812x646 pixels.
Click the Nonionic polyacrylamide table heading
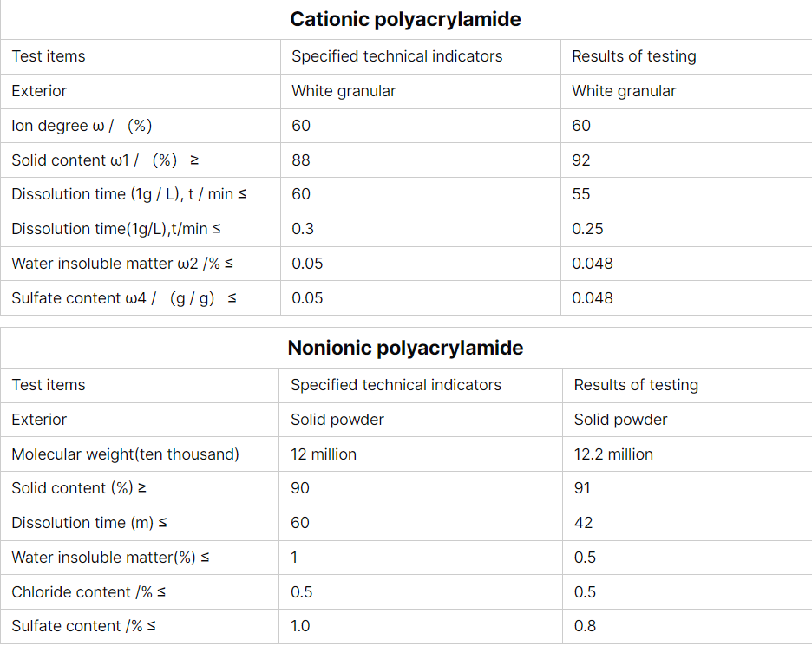[x=405, y=348]
